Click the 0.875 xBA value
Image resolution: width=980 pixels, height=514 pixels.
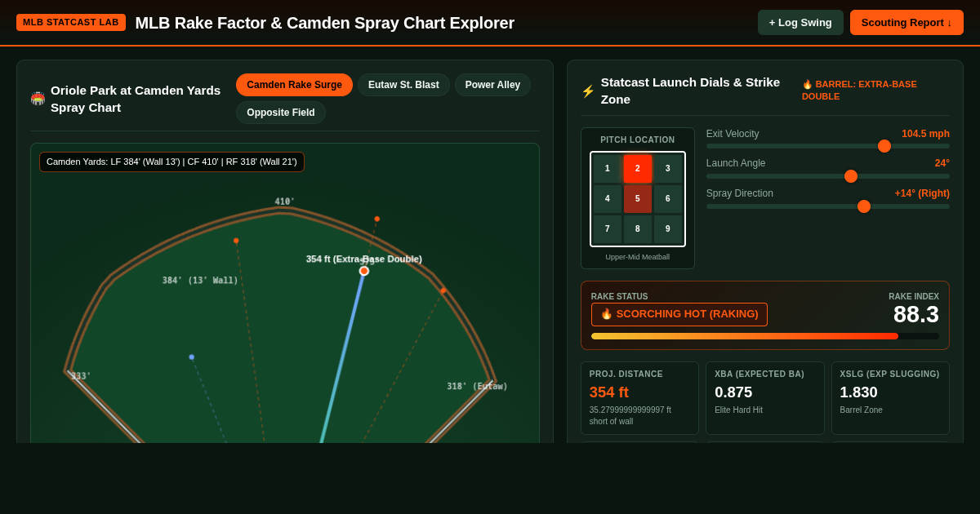point(733,392)
